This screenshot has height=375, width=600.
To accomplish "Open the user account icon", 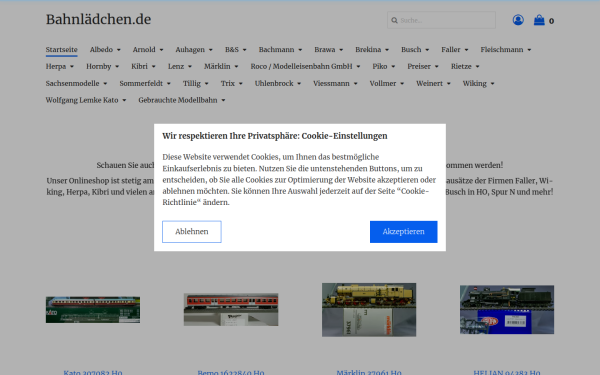I will pyautogui.click(x=518, y=20).
